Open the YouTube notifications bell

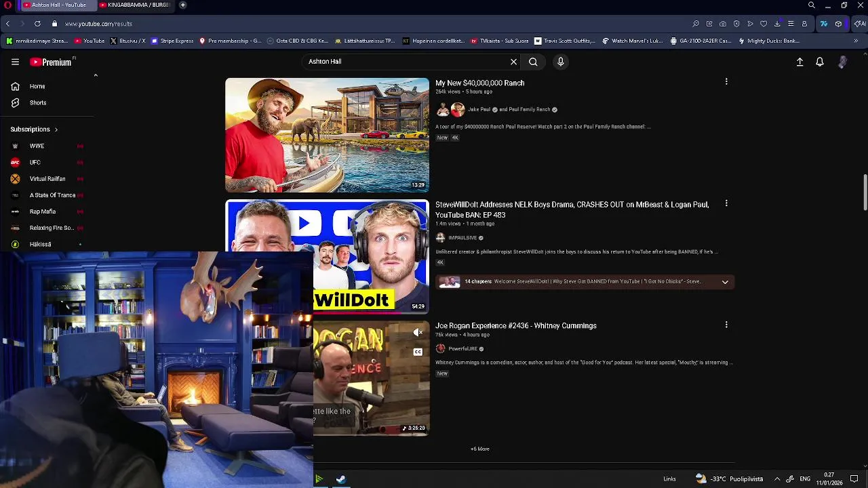click(x=820, y=62)
